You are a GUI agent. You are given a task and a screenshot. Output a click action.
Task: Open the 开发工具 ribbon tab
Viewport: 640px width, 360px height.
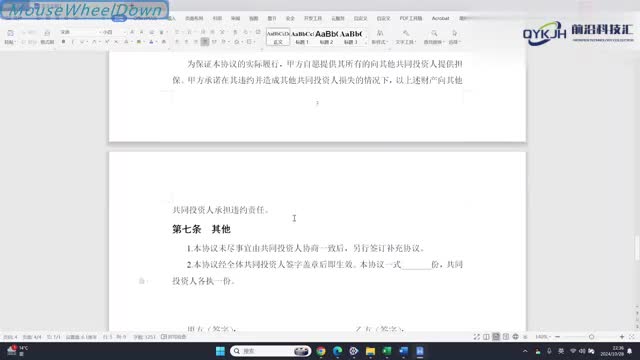[x=313, y=18]
